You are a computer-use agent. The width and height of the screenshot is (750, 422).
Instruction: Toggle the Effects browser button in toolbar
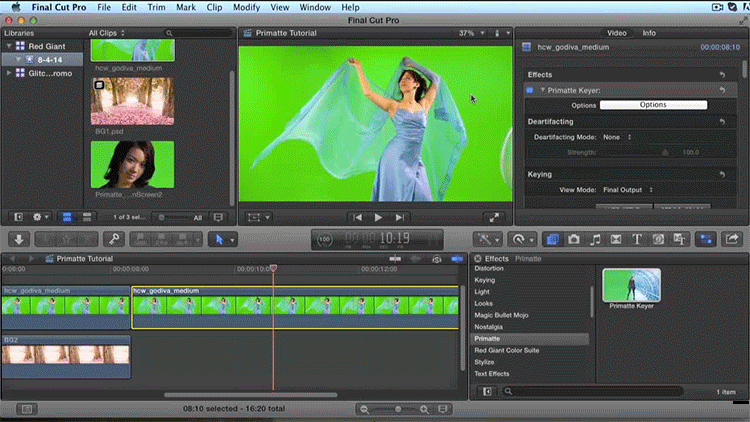[x=553, y=239]
